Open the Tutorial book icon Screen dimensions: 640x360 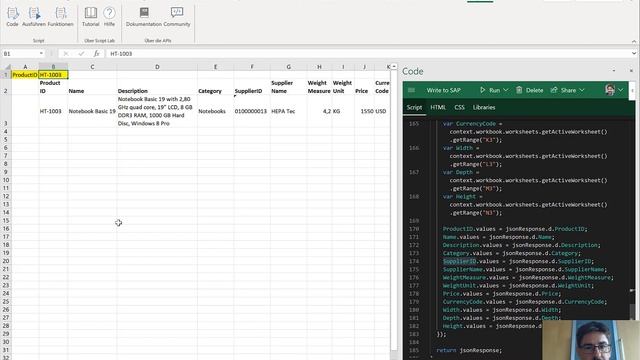coord(91,17)
